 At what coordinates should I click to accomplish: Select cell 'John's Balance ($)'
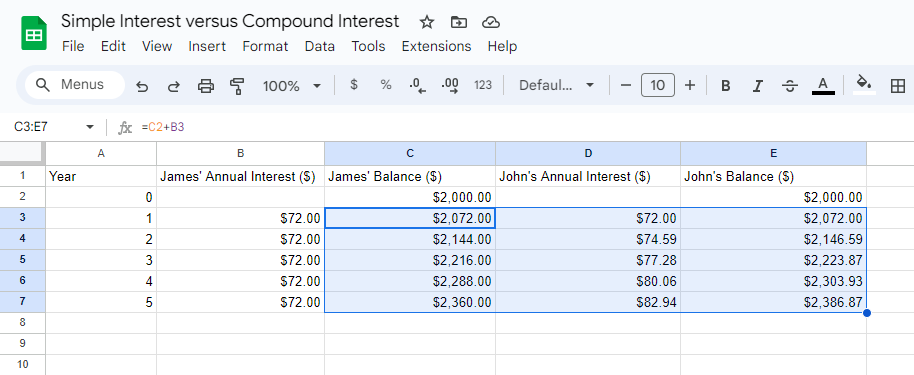(773, 176)
